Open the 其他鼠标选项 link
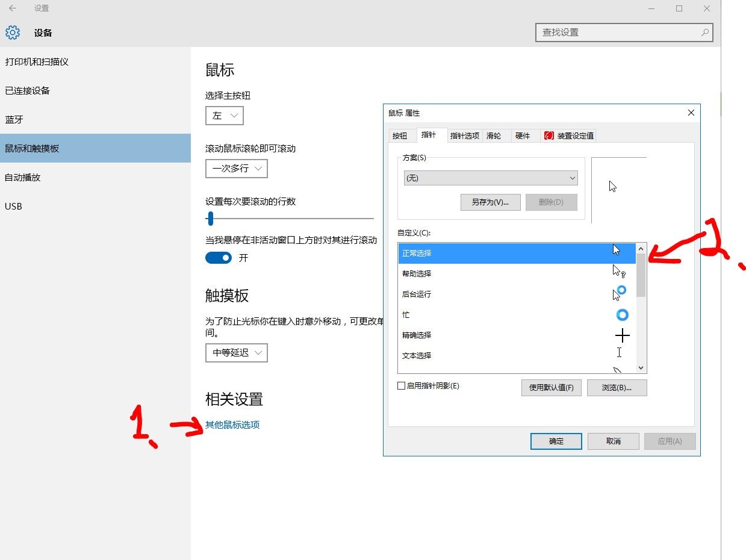746x560 pixels. coord(232,424)
